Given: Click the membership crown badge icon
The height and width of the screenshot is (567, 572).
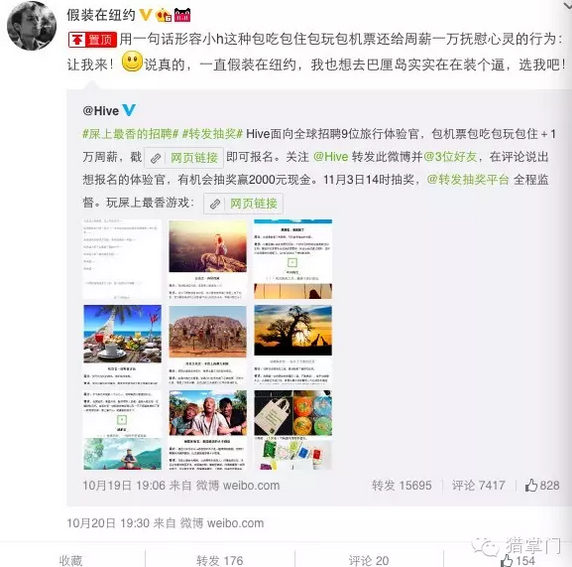Looking at the screenshot, I should 163,15.
